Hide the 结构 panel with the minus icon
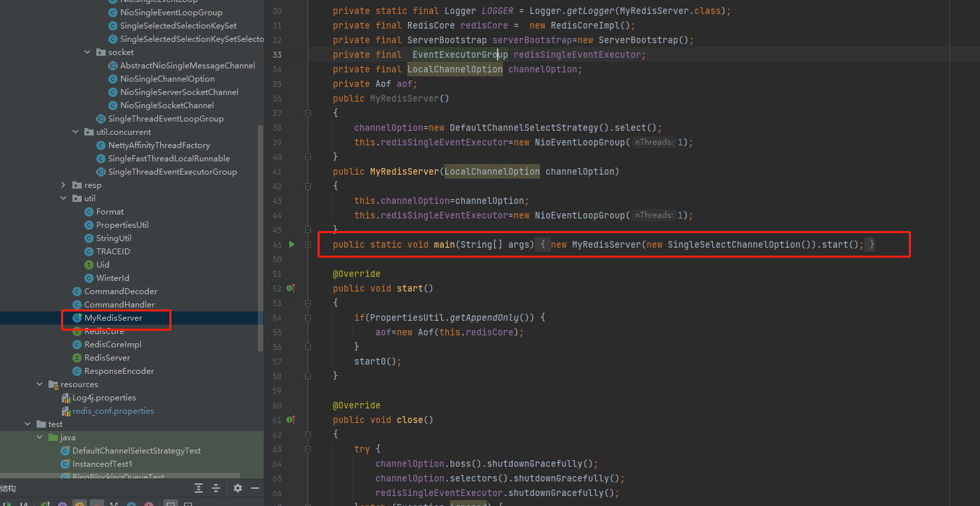The image size is (980, 506). pos(254,488)
